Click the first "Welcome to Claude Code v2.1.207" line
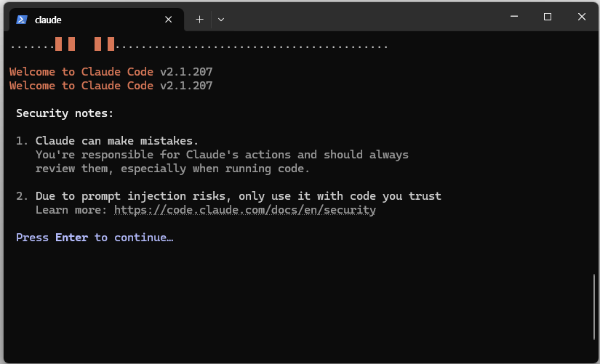 (111, 72)
